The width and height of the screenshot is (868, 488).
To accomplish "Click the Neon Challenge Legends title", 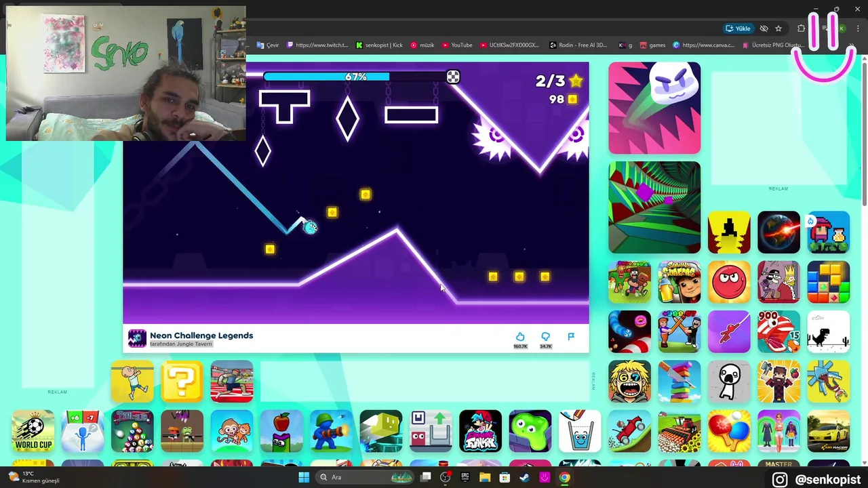I will (201, 335).
